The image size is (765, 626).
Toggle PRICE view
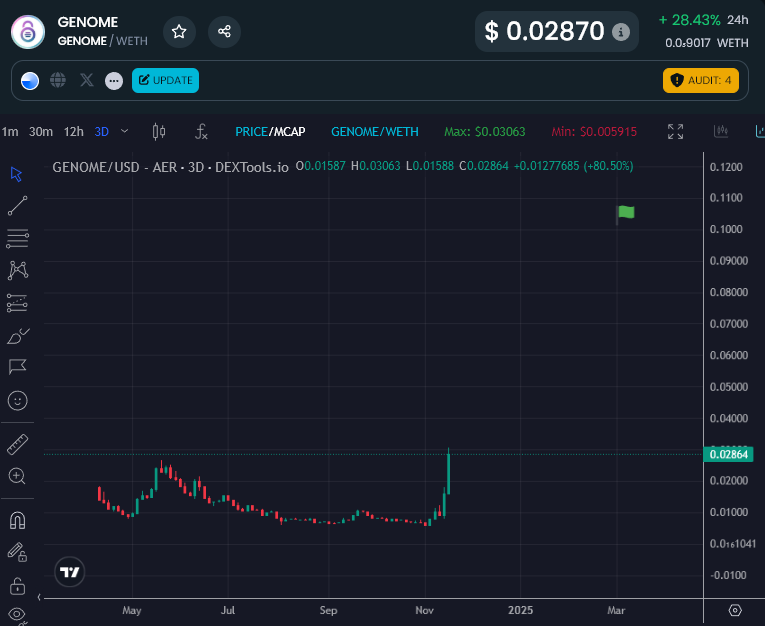click(x=251, y=132)
